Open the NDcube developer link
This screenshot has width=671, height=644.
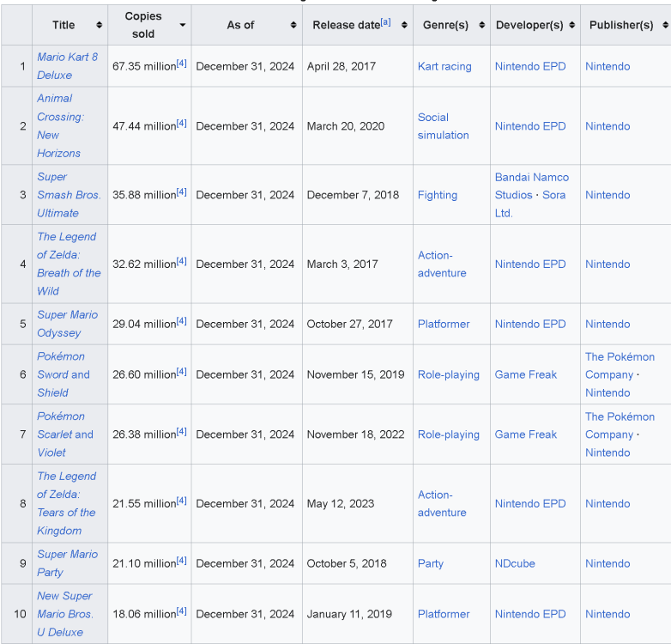[x=515, y=563]
